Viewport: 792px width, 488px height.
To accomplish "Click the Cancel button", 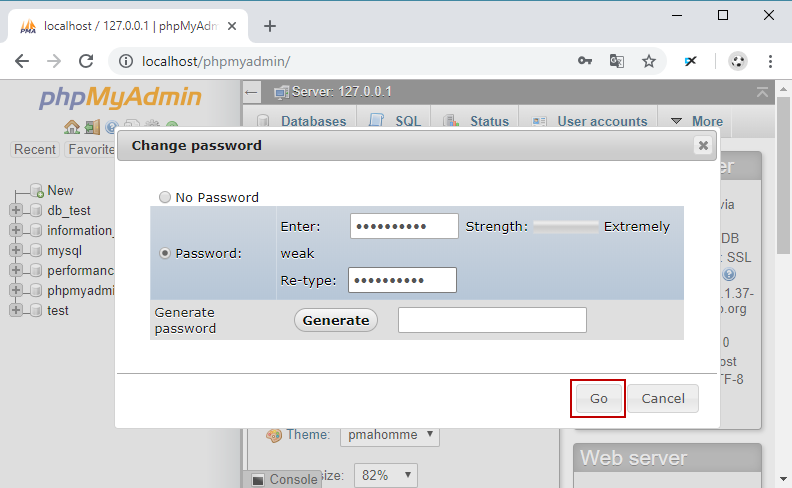I will tap(663, 399).
